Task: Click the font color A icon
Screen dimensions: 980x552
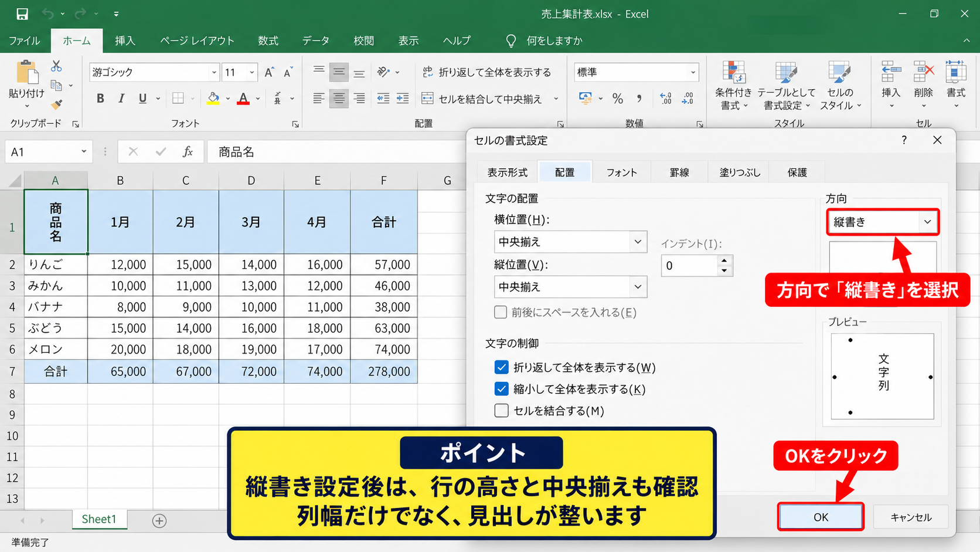Action: [x=243, y=99]
